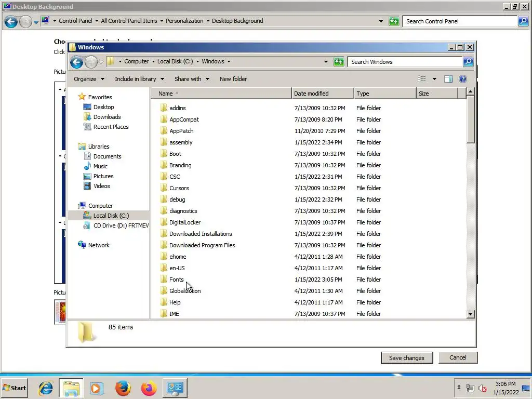Screen dimensions: 532x399
Task: Open the Organize dropdown menu
Action: point(89,79)
